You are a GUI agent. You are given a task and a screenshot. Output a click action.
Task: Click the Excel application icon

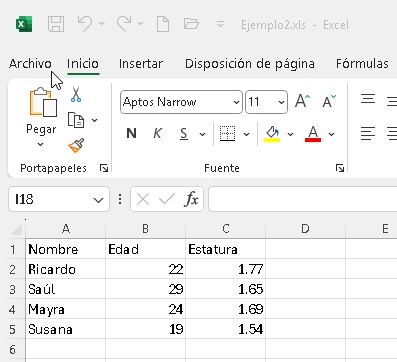24,24
